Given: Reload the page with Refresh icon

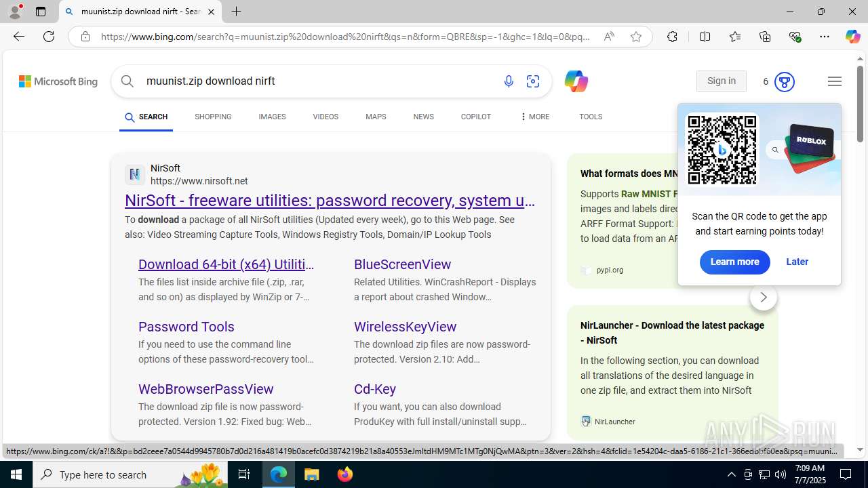Looking at the screenshot, I should click(49, 37).
